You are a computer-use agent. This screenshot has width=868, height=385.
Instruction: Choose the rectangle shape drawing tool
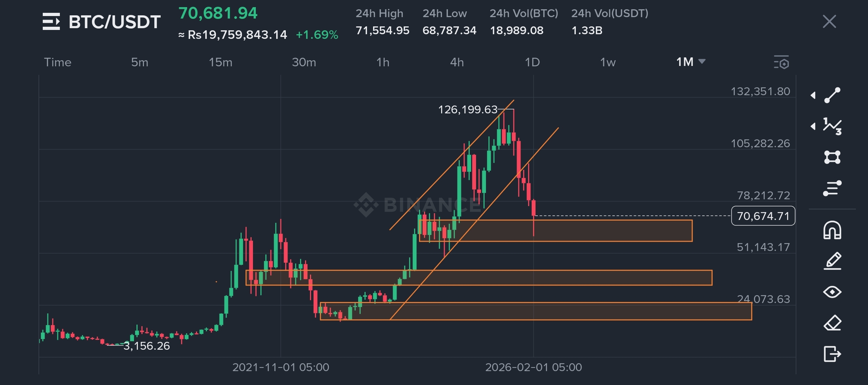[x=832, y=157]
